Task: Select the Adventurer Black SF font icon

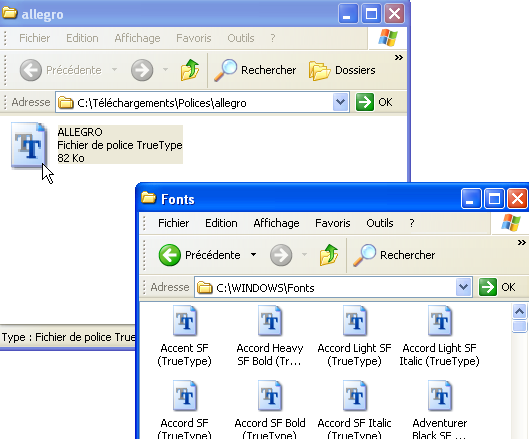Action: click(x=440, y=395)
